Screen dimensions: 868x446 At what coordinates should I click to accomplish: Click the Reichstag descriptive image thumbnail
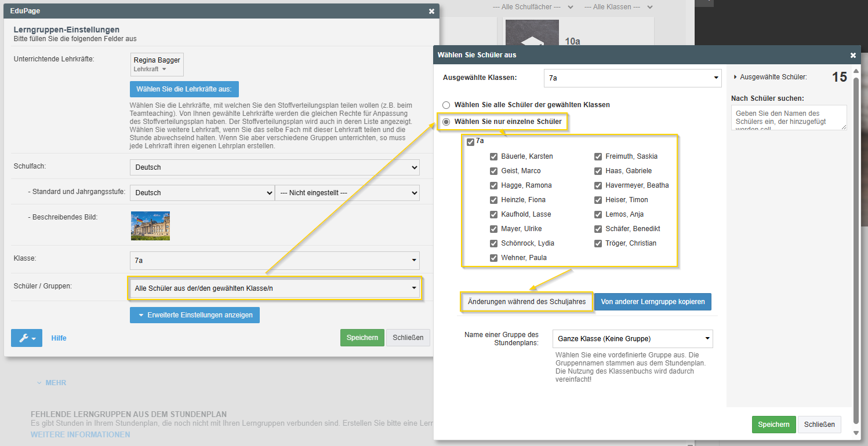click(150, 226)
